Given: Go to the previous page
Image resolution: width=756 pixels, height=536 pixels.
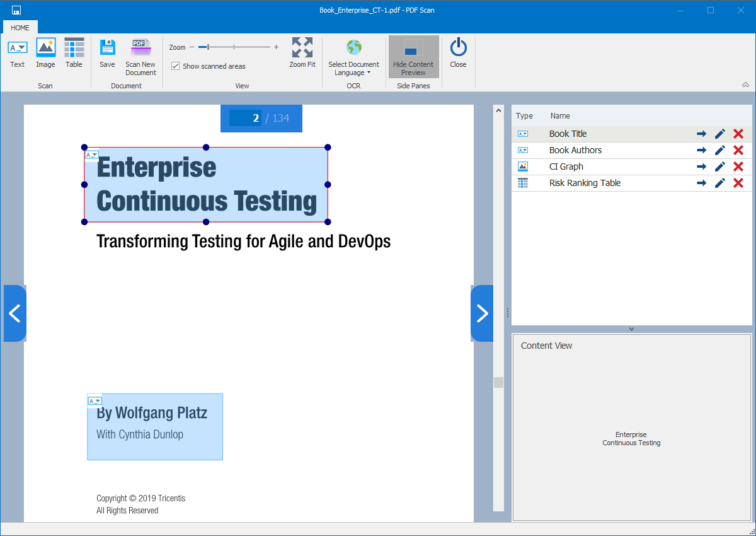Looking at the screenshot, I should tap(15, 313).
